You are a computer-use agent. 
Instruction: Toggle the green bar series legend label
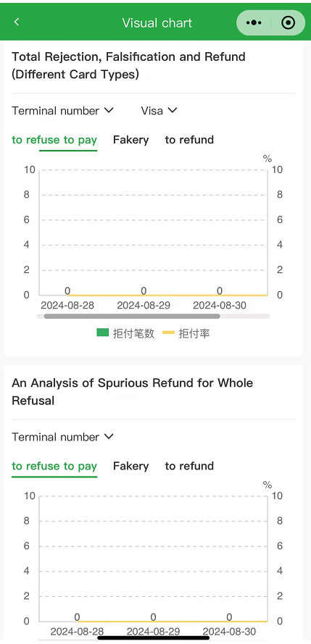tap(133, 333)
